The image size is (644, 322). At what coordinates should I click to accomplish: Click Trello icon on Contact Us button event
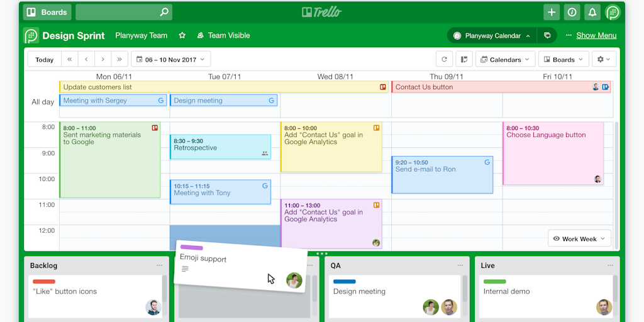[x=605, y=87]
